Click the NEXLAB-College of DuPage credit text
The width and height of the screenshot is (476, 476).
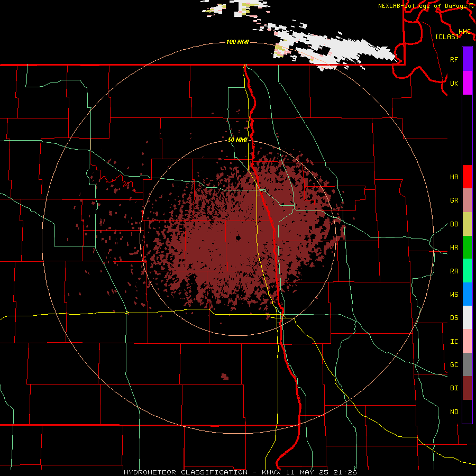(426, 6)
